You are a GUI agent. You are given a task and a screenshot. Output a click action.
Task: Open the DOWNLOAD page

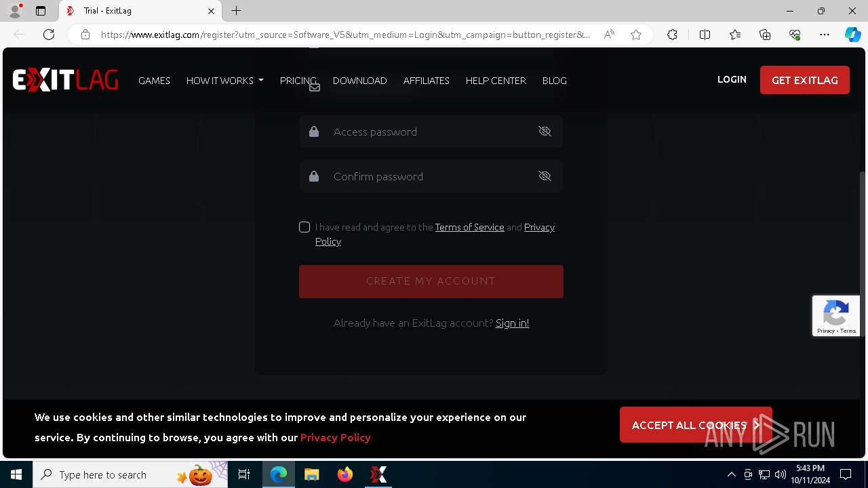pos(359,80)
